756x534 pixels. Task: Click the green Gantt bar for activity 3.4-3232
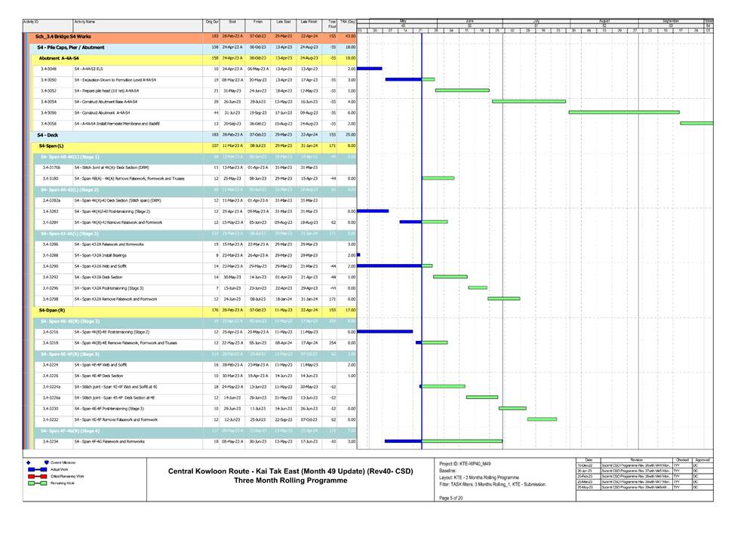(x=541, y=419)
